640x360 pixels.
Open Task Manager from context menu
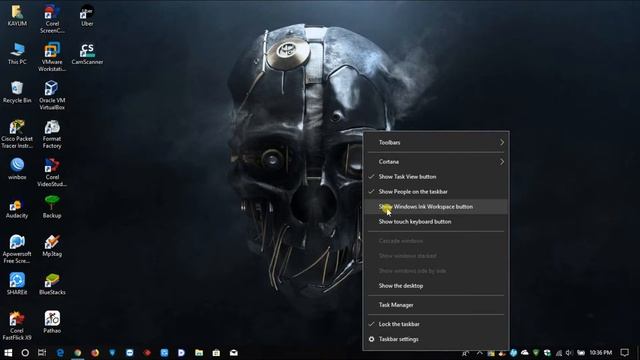tap(436, 305)
